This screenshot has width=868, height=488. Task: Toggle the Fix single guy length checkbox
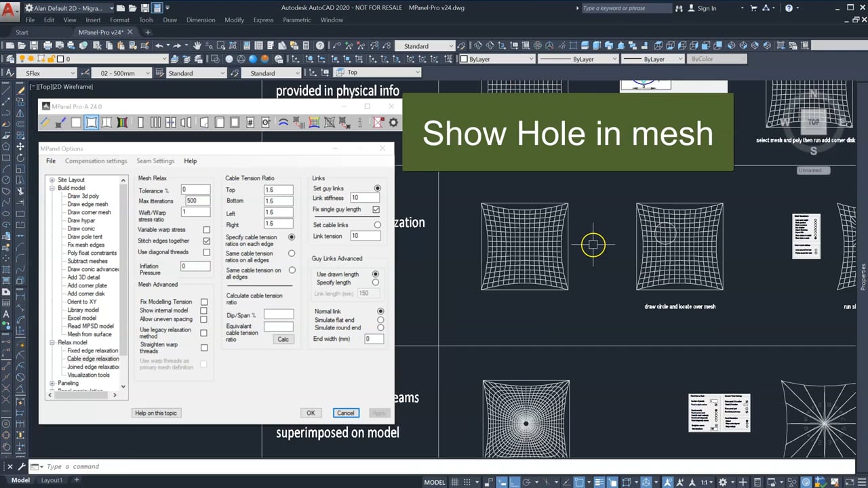point(376,210)
